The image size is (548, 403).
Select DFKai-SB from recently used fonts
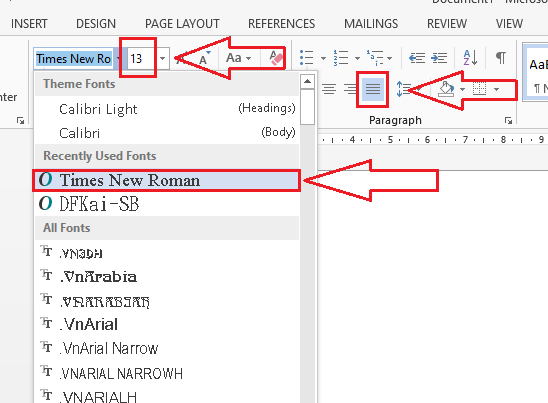coord(167,204)
